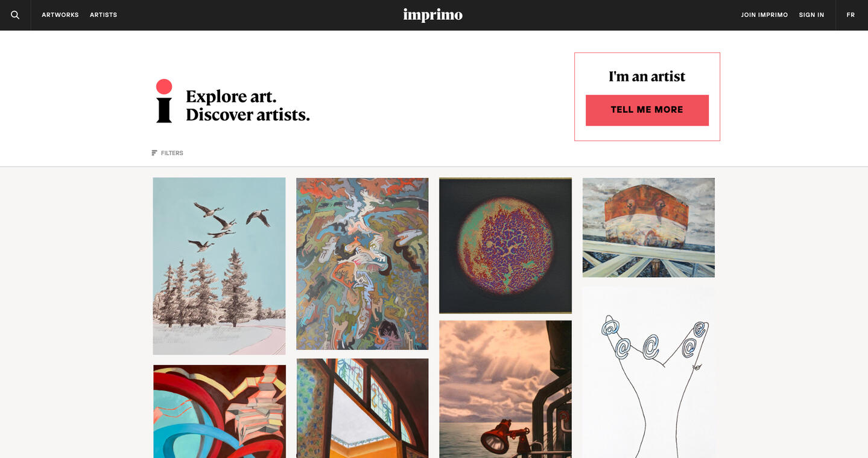Click the Filters lines icon
868x458 pixels.
pyautogui.click(x=154, y=153)
